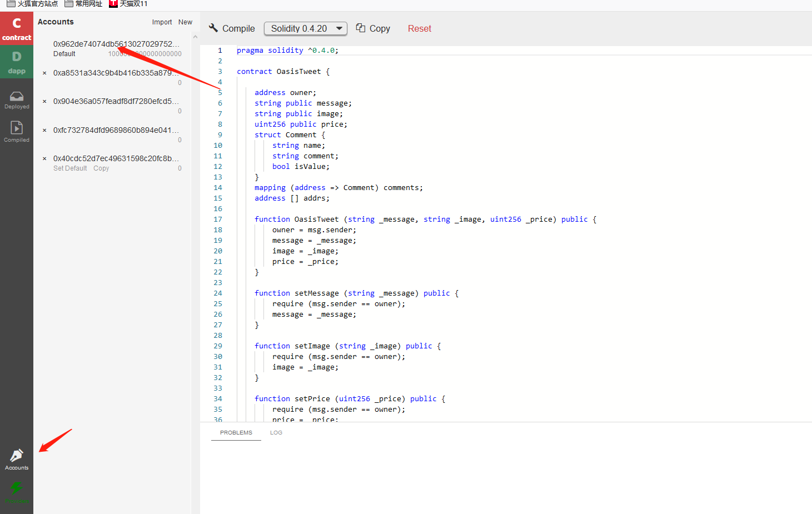Viewport: 812px width, 514px height.
Task: Remove account 0x40cdc52d7ec49631598c20fc8b
Action: point(44,159)
